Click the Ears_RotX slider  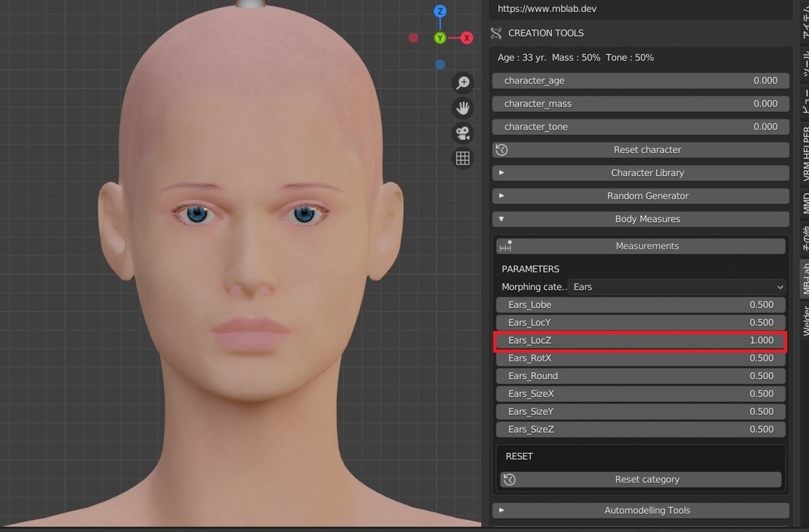(x=640, y=358)
